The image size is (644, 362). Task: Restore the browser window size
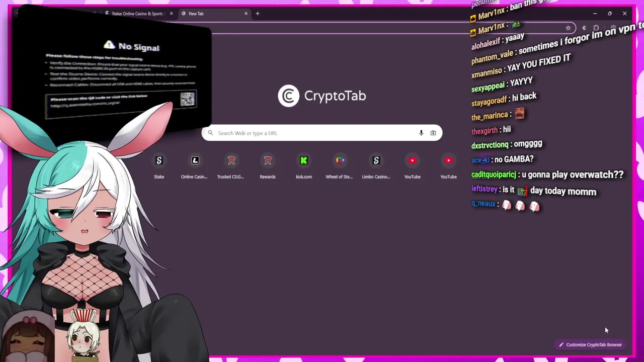click(x=610, y=14)
